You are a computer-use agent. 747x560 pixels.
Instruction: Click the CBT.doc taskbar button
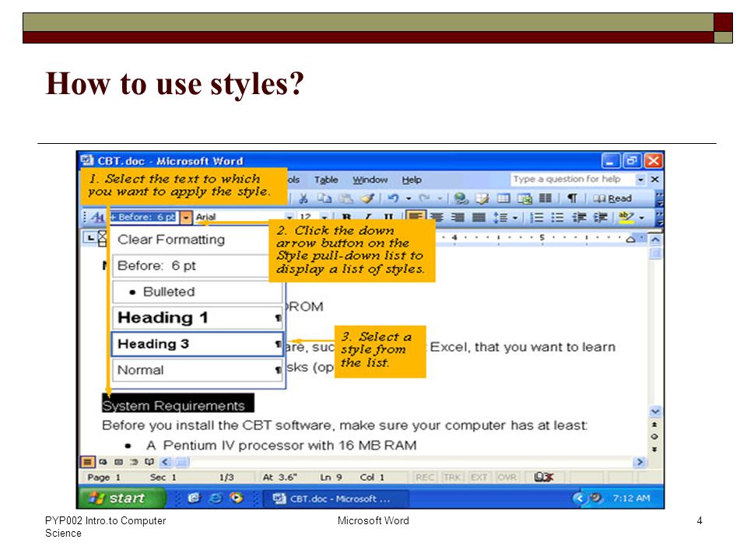(x=335, y=499)
